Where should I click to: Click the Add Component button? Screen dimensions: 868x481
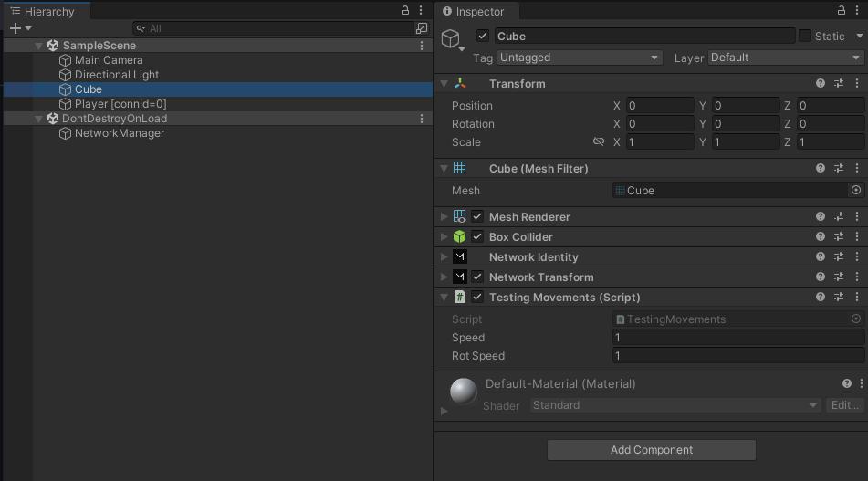click(652, 450)
